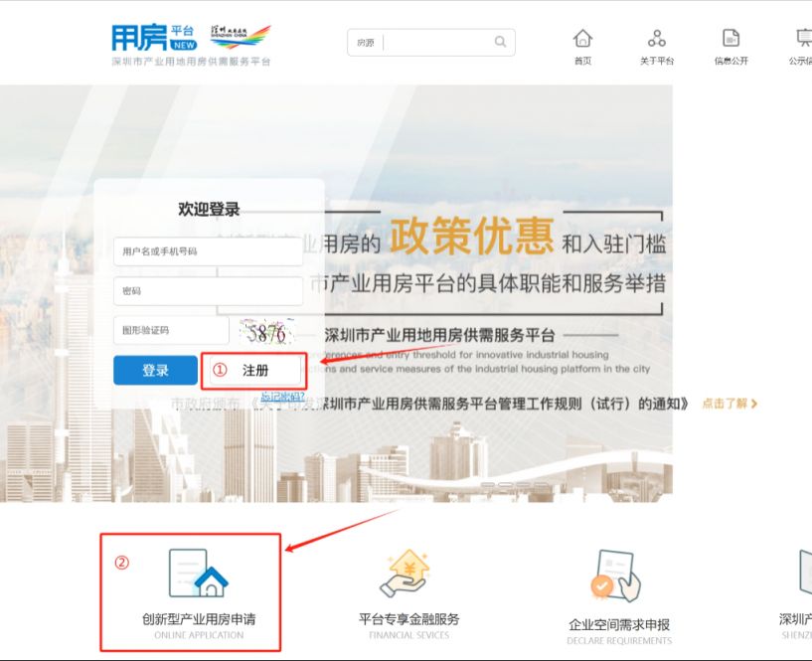Screen dimensions: 812x661
Task: Click the 用房平台 site logo
Action: coord(153,38)
